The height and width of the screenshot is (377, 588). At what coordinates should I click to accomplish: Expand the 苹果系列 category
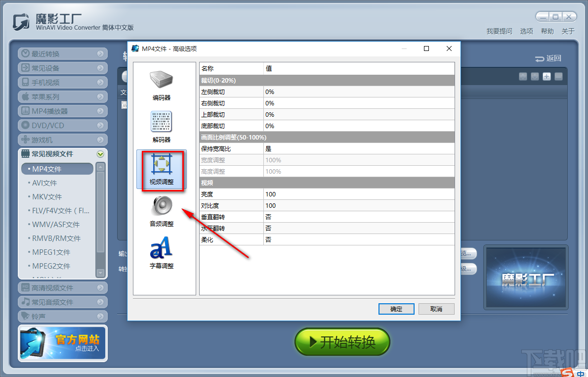tap(63, 96)
